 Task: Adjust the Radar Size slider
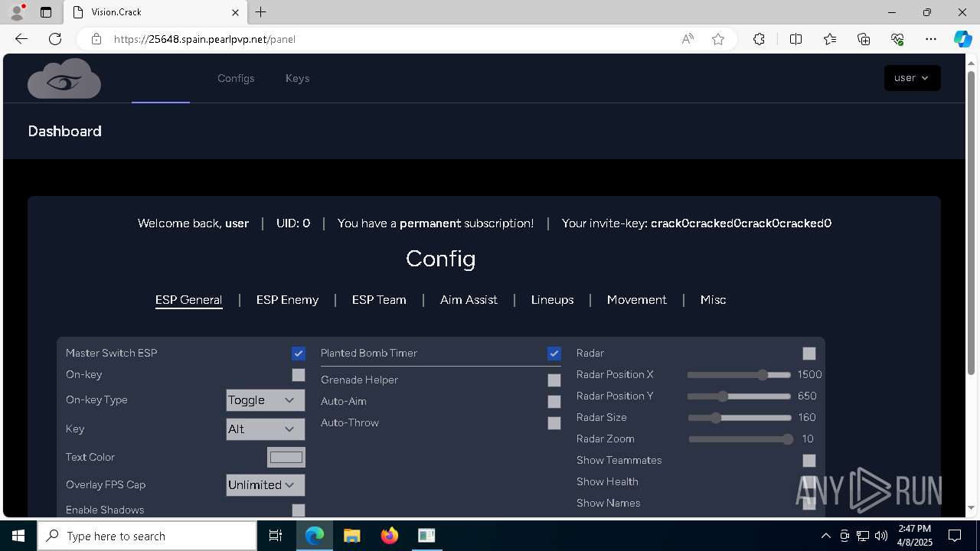(739, 418)
